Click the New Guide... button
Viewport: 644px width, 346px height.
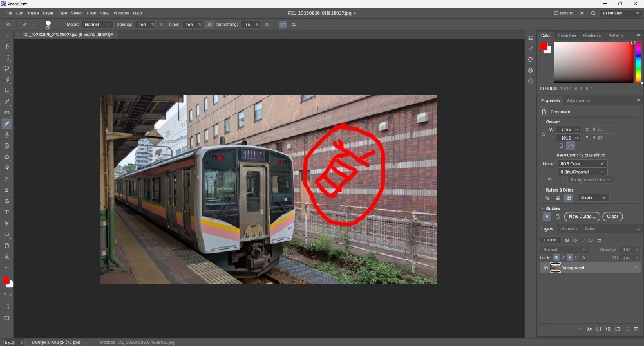point(582,217)
